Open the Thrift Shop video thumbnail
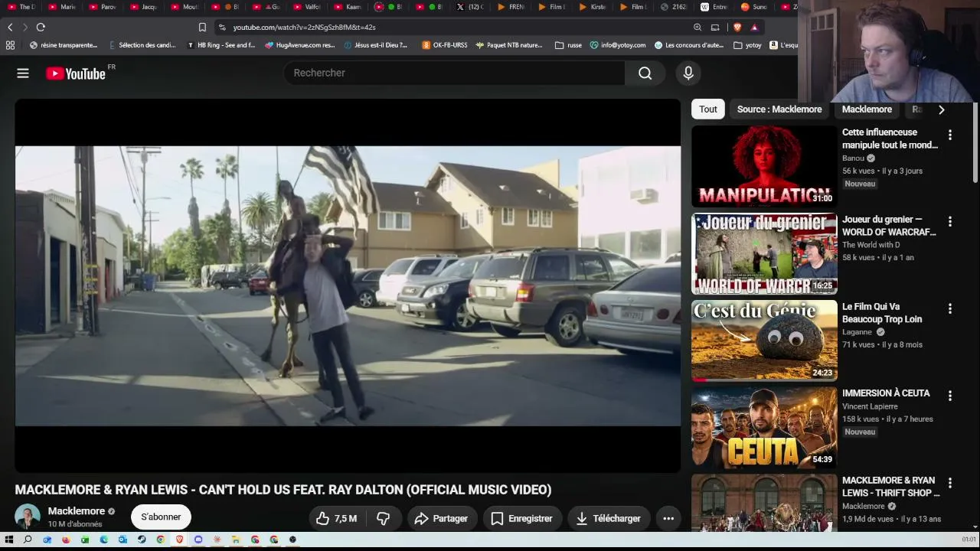 click(764, 503)
